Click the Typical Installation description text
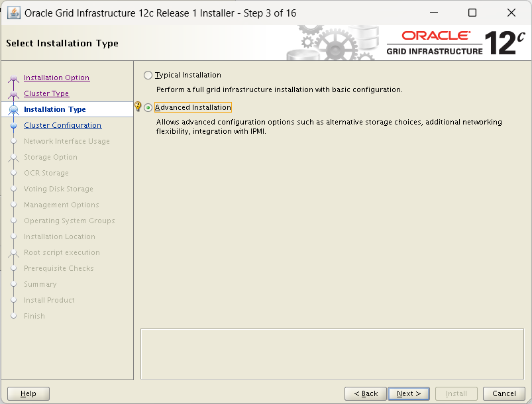This screenshot has width=532, height=404. [279, 89]
